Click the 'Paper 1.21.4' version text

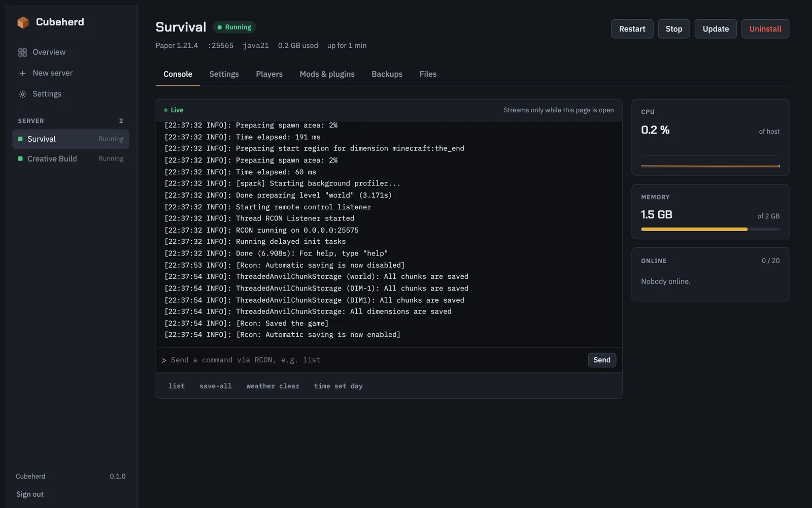click(x=177, y=46)
